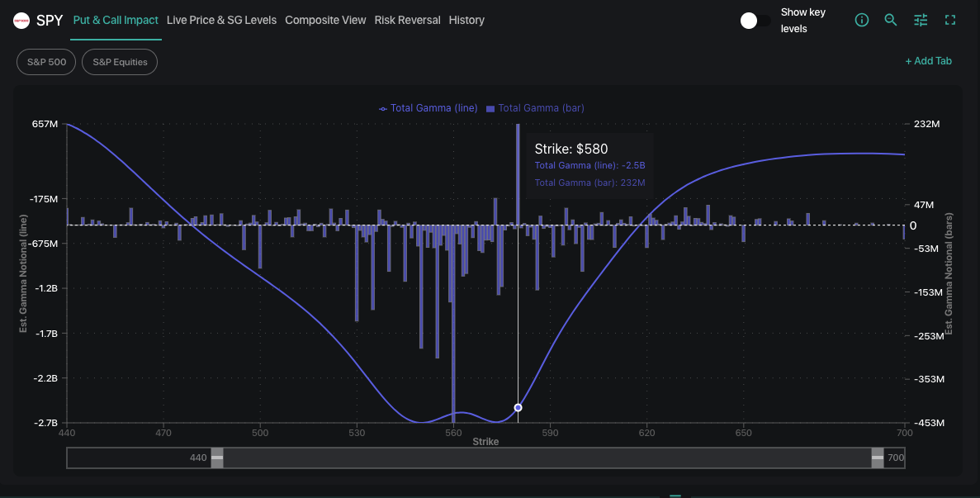This screenshot has height=498, width=980.
Task: Click left range slider handle at 440
Action: 217,458
